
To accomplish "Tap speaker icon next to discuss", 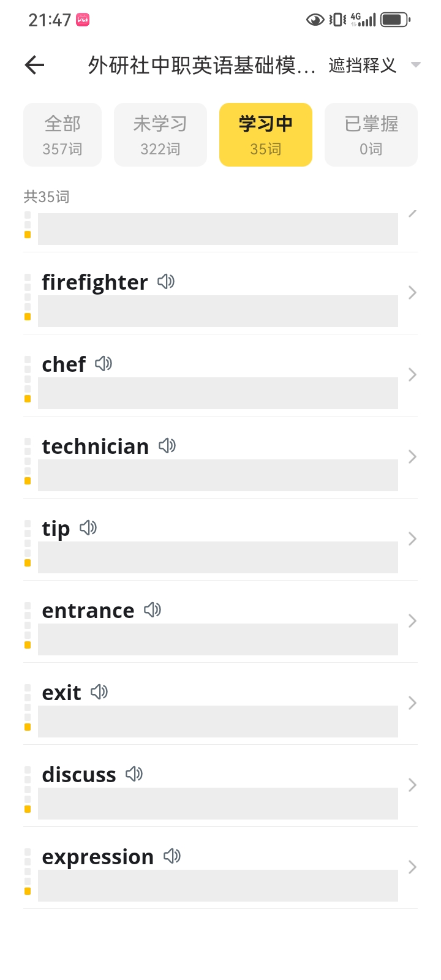I will coord(134,774).
